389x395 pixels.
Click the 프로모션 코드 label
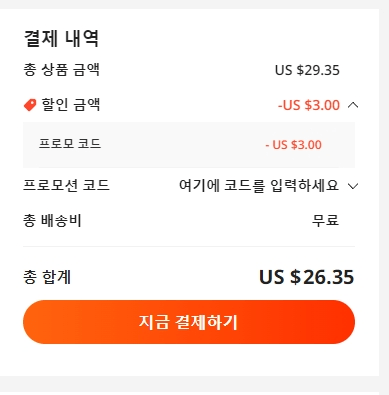click(x=66, y=185)
